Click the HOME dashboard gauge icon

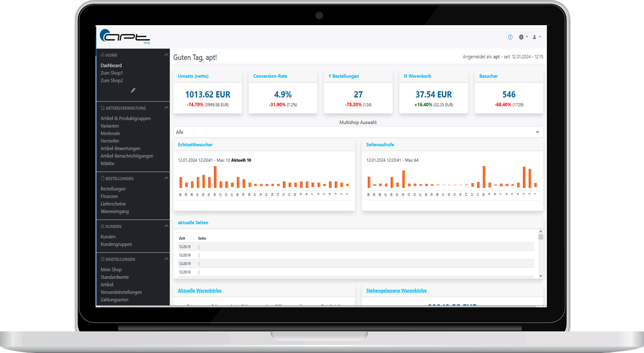[x=103, y=55]
